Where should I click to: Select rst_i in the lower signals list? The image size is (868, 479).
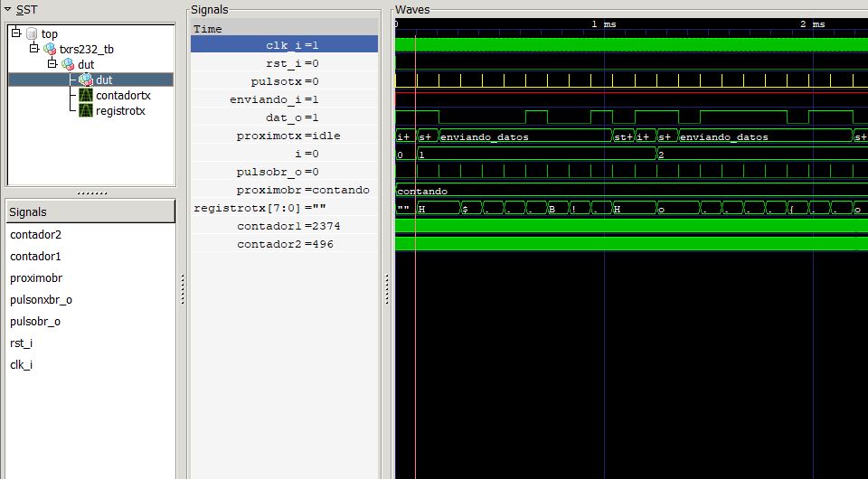[x=21, y=343]
